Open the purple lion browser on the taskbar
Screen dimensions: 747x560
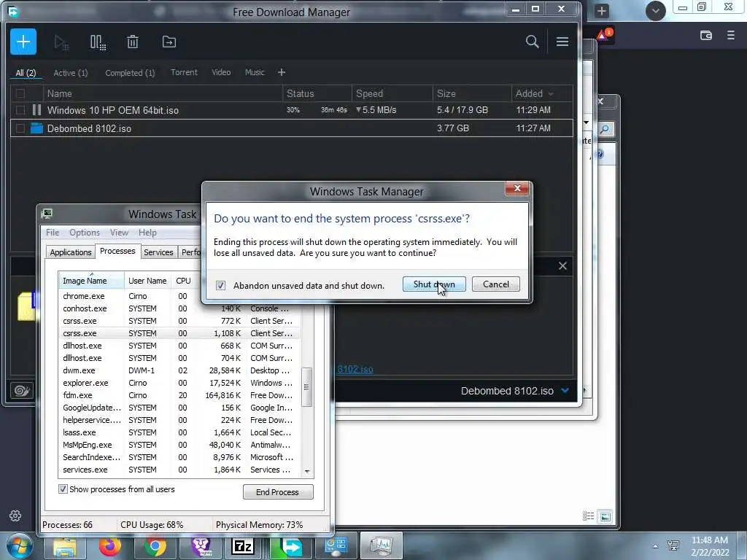201,546
